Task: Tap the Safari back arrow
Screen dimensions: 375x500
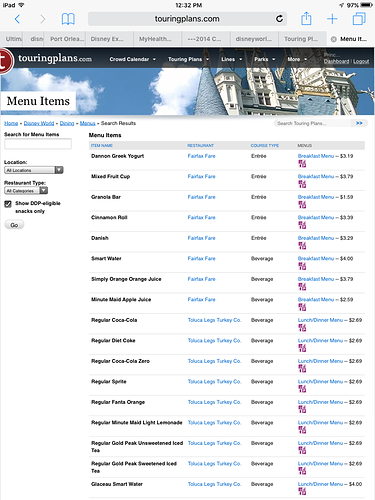Action: click(17, 19)
